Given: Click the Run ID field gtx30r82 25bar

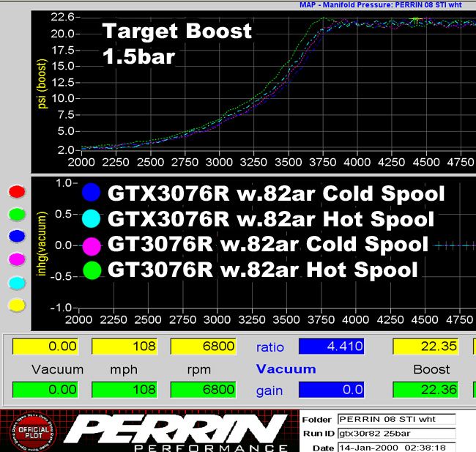Looking at the screenshot, I should [x=396, y=434].
